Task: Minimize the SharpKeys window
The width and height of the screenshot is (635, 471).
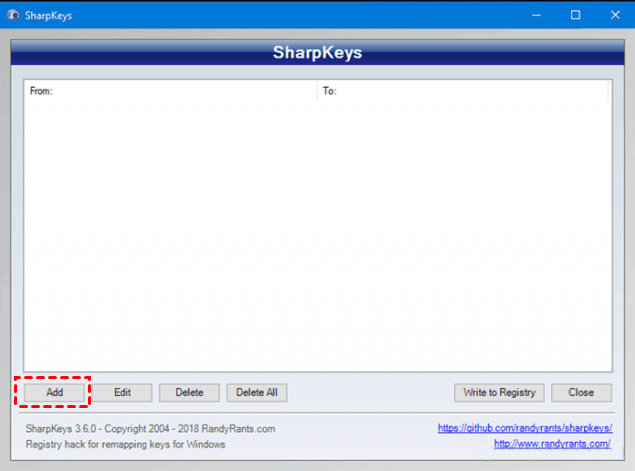Action: pyautogui.click(x=537, y=15)
